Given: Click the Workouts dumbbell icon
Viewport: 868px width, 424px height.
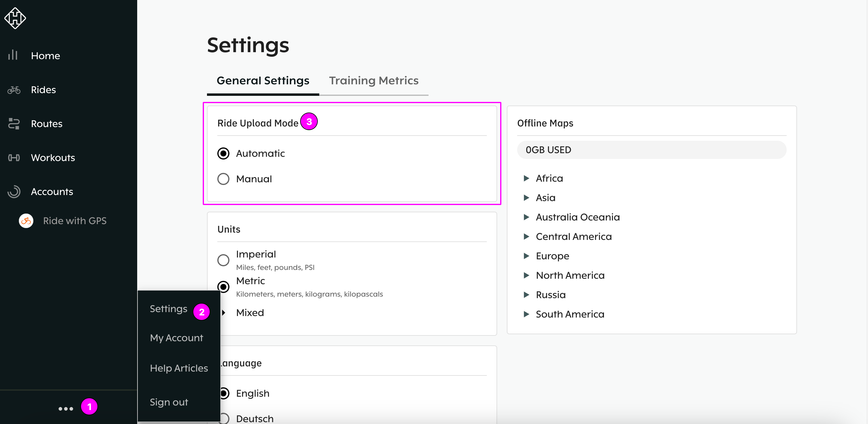Looking at the screenshot, I should coord(14,158).
